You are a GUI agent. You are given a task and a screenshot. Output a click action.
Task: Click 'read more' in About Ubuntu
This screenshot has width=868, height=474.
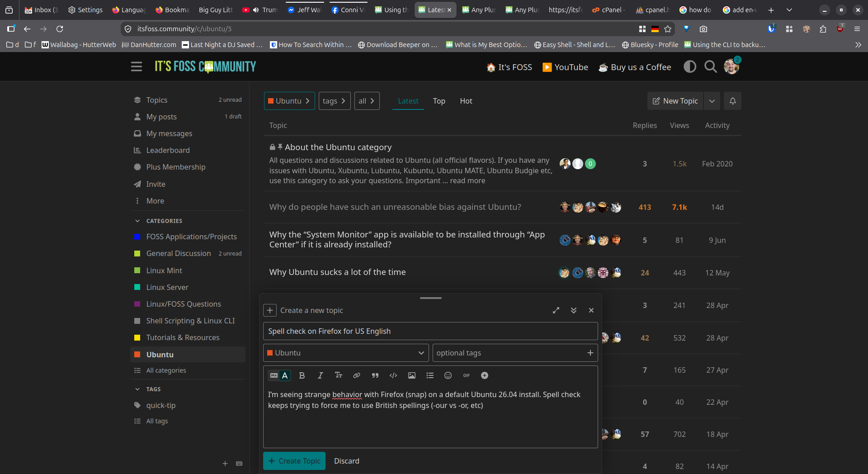(x=467, y=180)
